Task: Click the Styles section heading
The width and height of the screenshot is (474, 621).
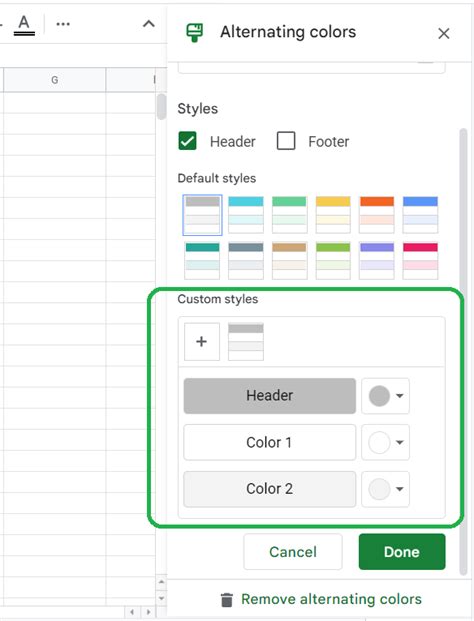Action: [198, 109]
